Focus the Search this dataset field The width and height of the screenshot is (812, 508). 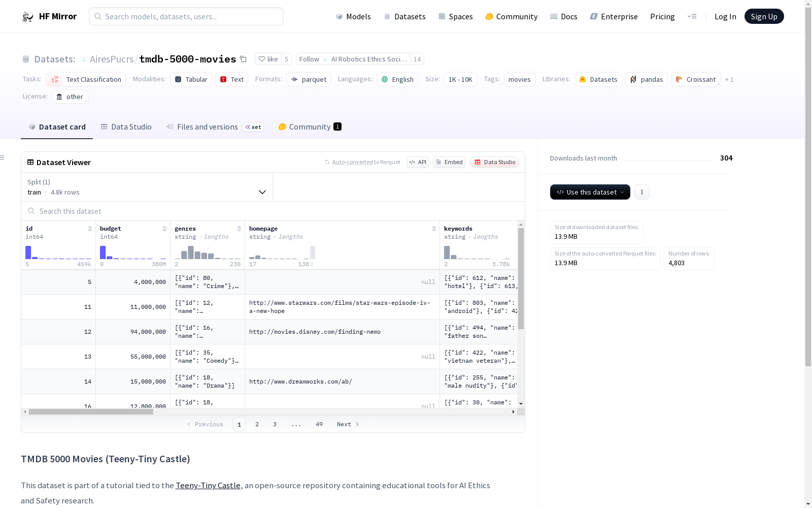pos(273,211)
